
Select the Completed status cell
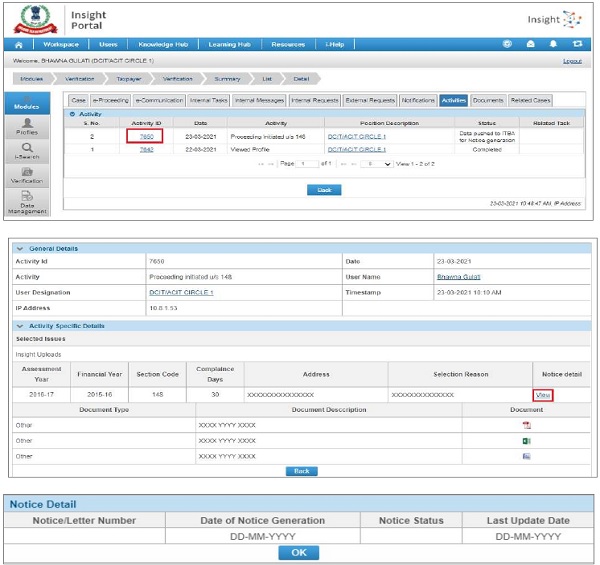point(487,150)
